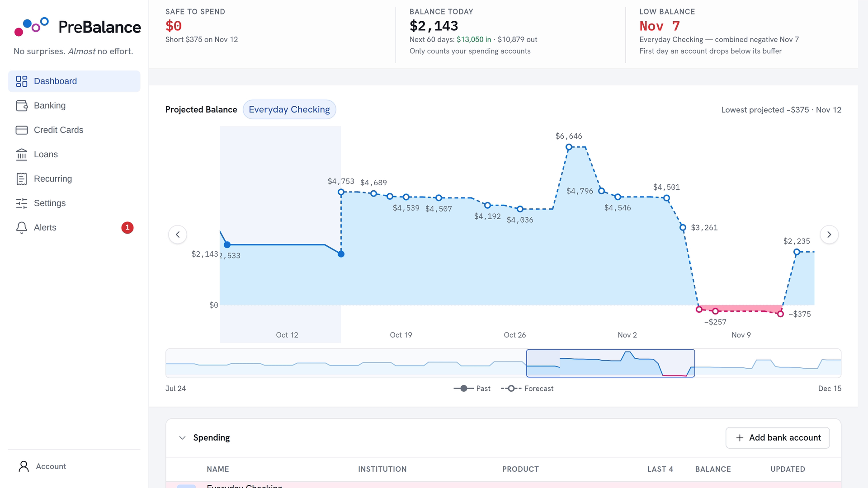Click the $6,646 forecast data point
The width and height of the screenshot is (868, 488).
(x=569, y=147)
